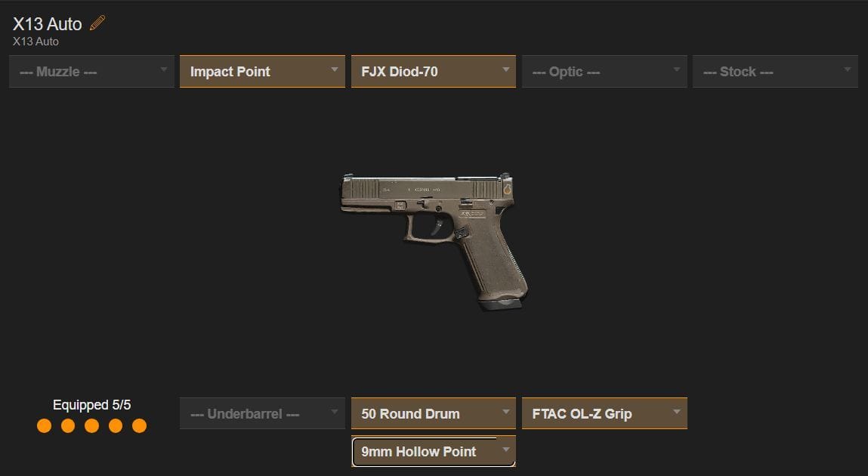868x476 pixels.
Task: Click the X13 Auto build name title
Action: [48, 24]
